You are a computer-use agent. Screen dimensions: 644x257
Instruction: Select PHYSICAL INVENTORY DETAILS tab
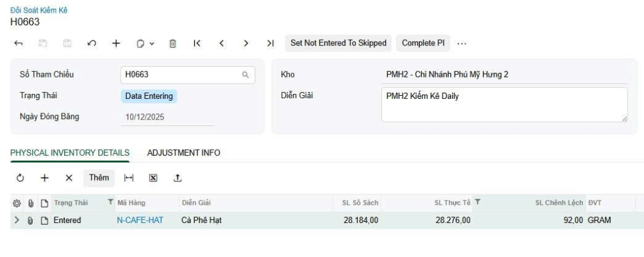coord(70,153)
